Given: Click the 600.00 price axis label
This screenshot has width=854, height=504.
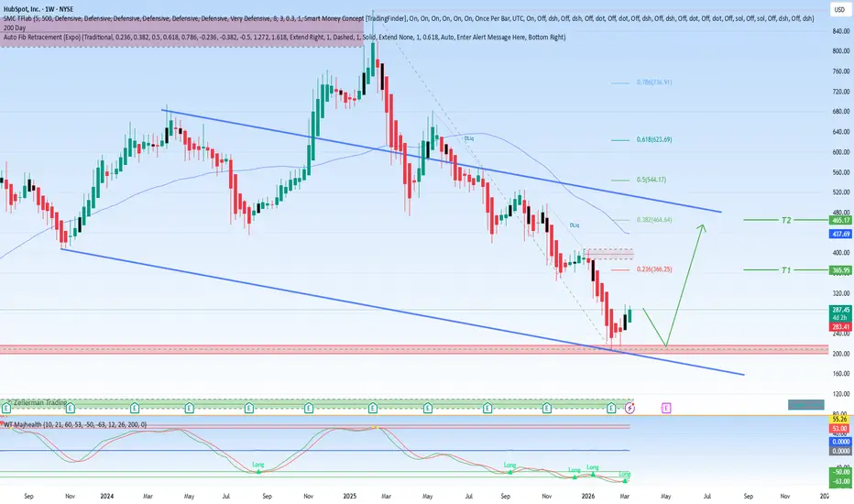Looking at the screenshot, I should click(841, 152).
